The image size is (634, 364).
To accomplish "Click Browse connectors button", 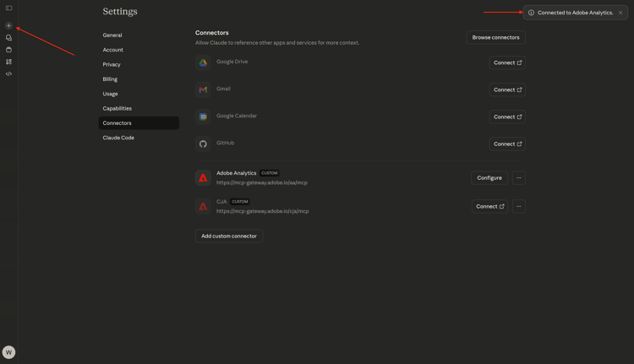I will pos(495,37).
